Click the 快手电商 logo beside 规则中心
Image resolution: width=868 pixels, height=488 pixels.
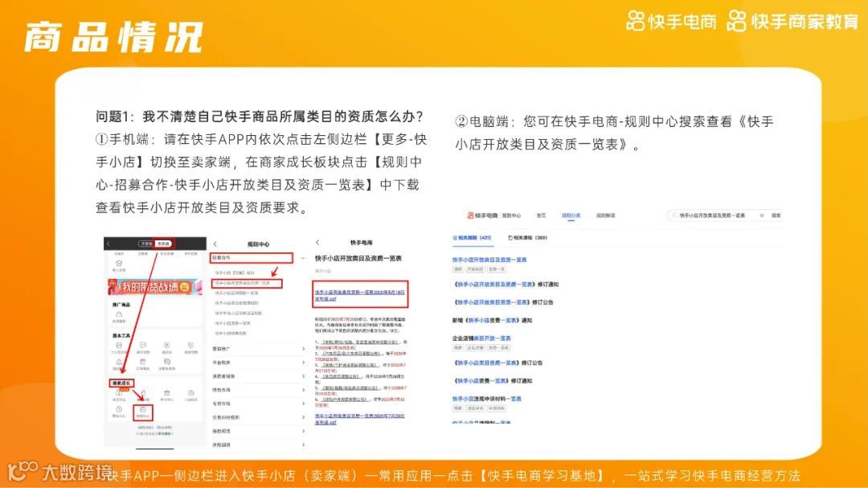(x=482, y=214)
